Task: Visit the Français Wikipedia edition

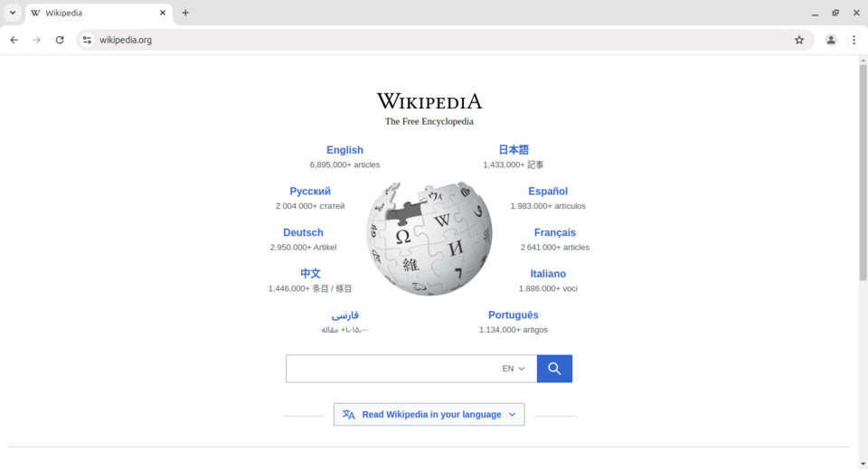Action: tap(554, 233)
